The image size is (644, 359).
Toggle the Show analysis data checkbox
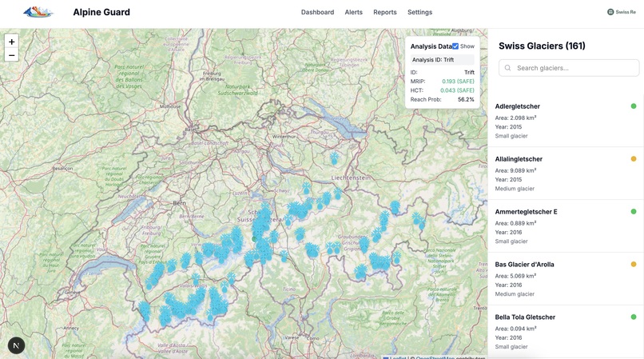pos(455,46)
